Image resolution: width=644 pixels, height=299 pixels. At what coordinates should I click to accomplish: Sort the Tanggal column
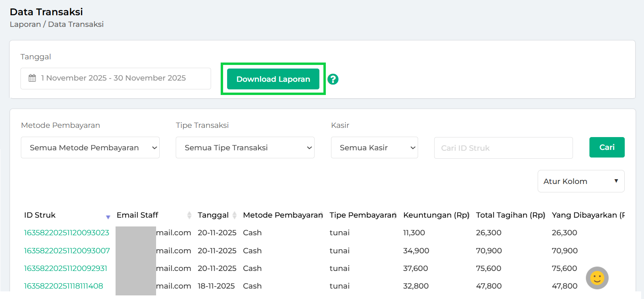coord(234,215)
